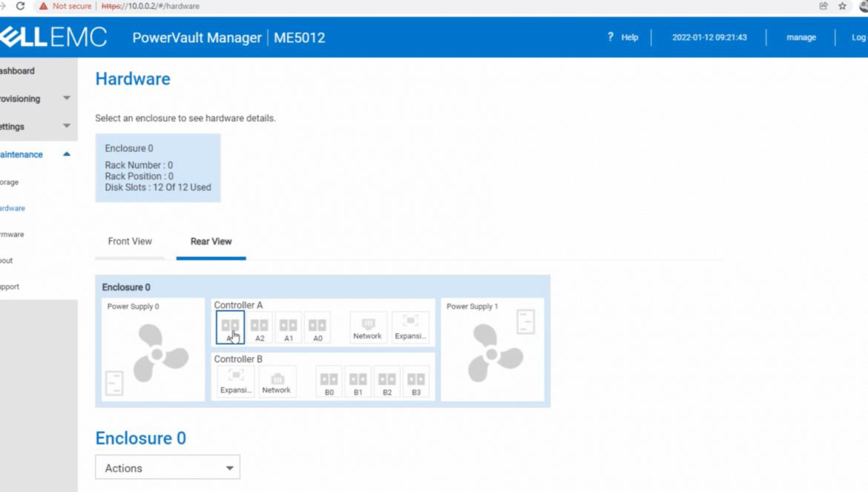The image size is (868, 492).
Task: Select Controller B Network port icon
Action: [x=276, y=381]
